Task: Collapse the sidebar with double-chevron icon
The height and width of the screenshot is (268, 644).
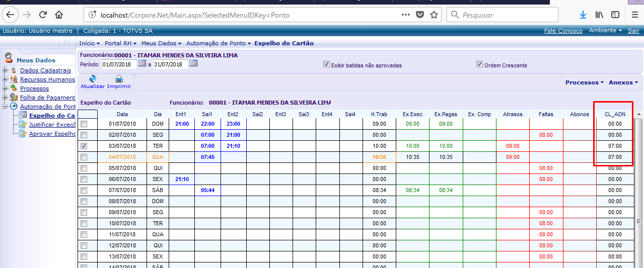Action: click(x=67, y=43)
